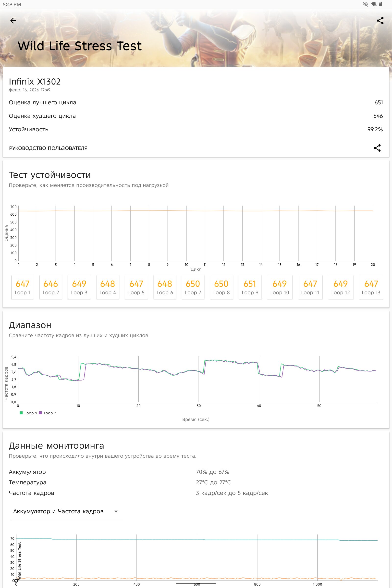Select the Loop 13 score card
The height and width of the screenshot is (588, 392).
[x=371, y=287]
